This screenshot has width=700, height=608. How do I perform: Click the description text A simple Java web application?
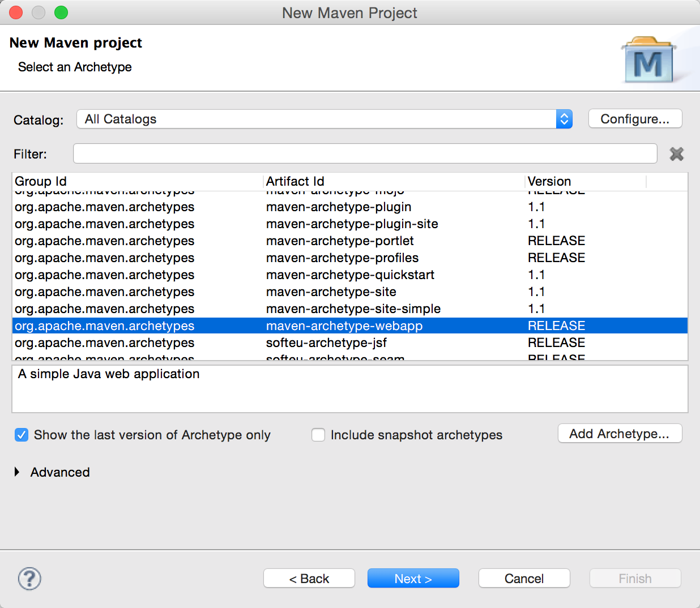[x=109, y=374]
